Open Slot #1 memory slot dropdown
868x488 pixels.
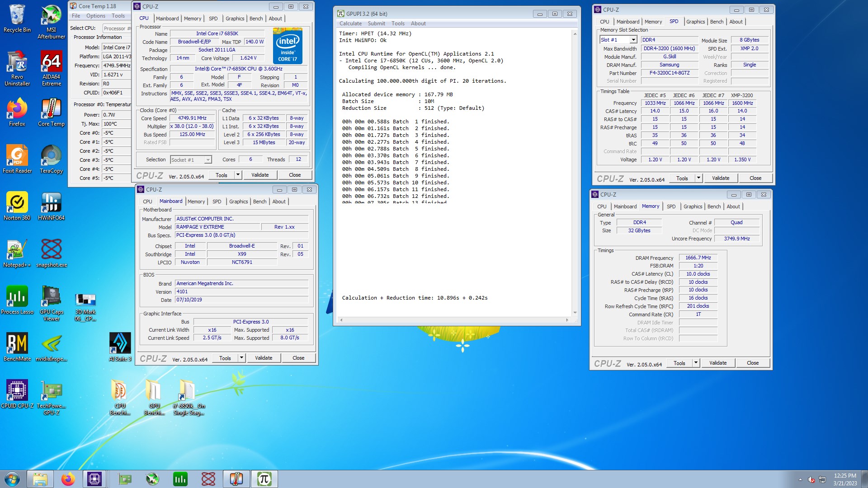618,40
